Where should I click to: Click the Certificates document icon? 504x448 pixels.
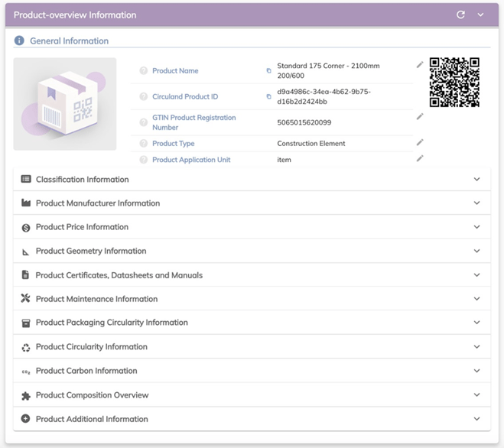[25, 274]
